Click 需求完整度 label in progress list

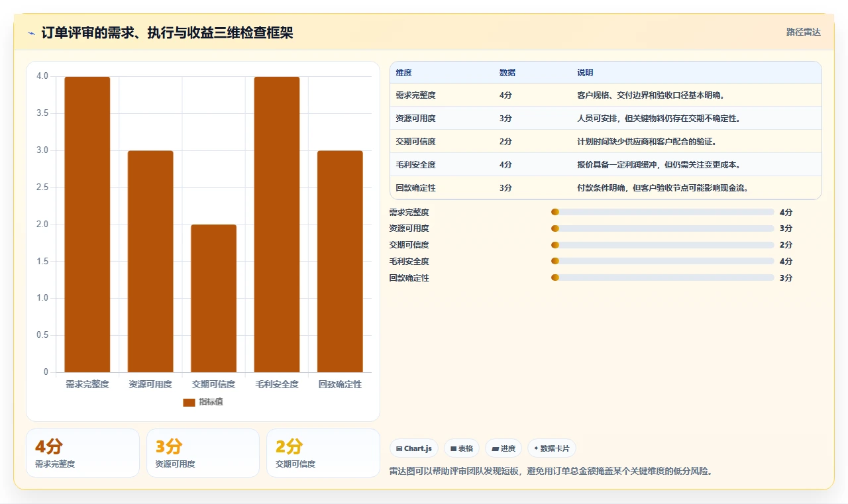[409, 213]
